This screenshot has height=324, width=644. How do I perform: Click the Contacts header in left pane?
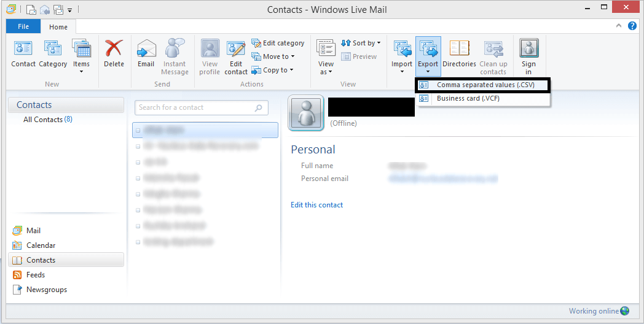pyautogui.click(x=66, y=104)
